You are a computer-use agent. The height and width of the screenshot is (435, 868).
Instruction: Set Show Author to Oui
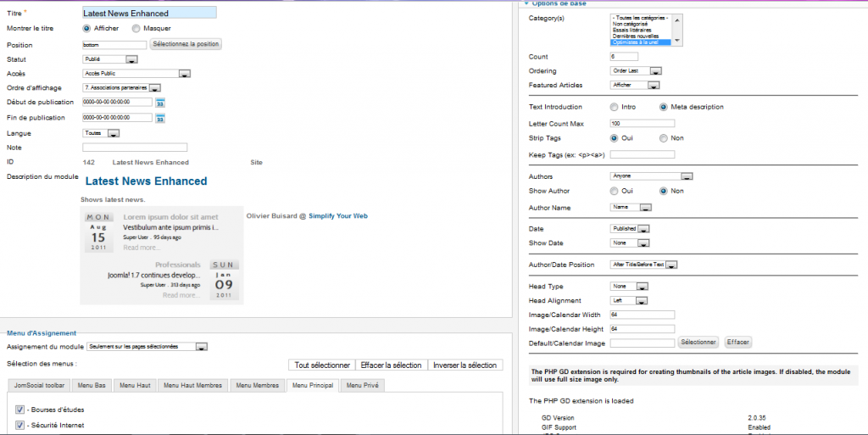click(x=614, y=191)
